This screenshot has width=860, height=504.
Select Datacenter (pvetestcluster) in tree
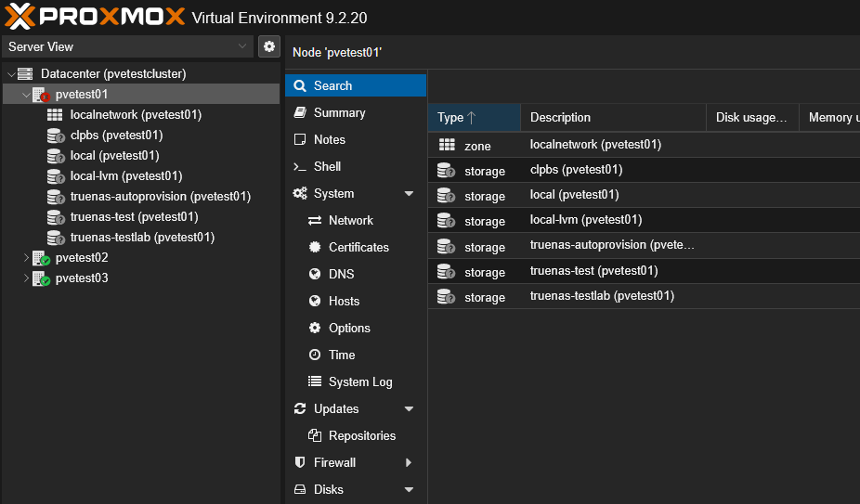tap(113, 74)
